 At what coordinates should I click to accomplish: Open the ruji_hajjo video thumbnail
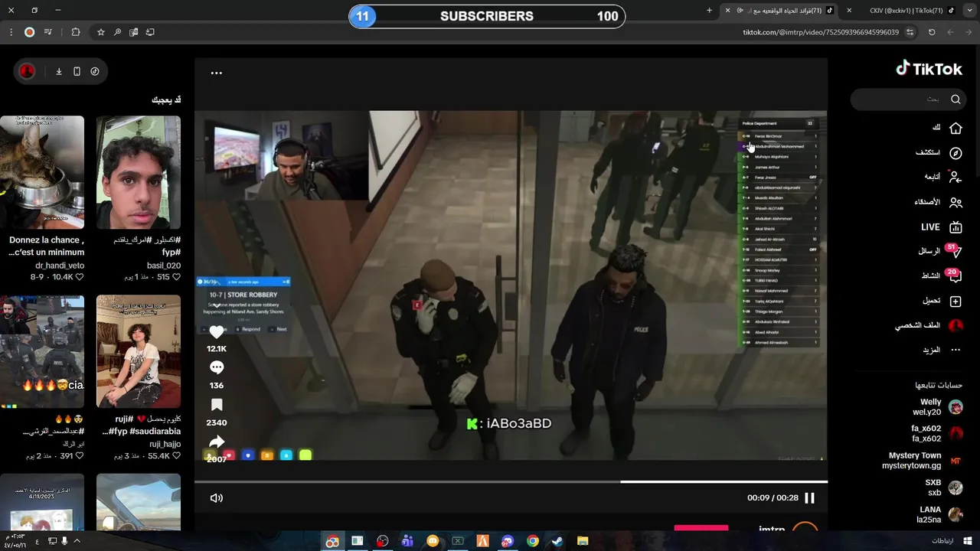(139, 351)
